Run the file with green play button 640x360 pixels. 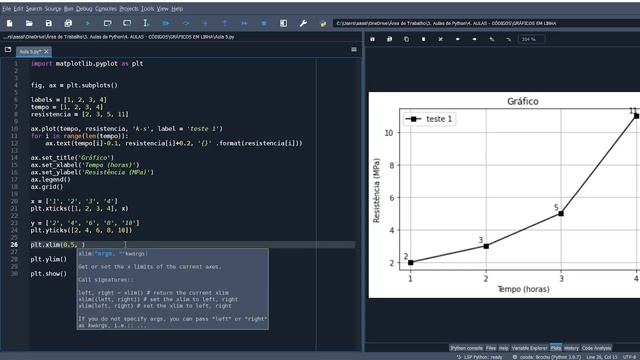coord(87,24)
